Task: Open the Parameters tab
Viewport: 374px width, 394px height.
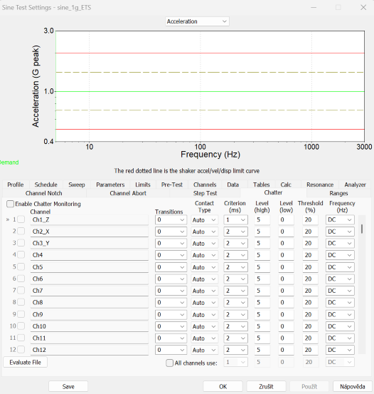Action: (x=110, y=185)
